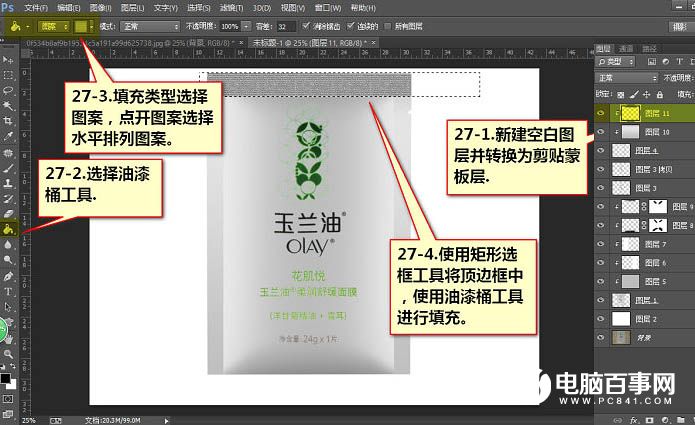Screen dimensions: 695x425
Task: Select the Eraser tool
Action: [8, 214]
